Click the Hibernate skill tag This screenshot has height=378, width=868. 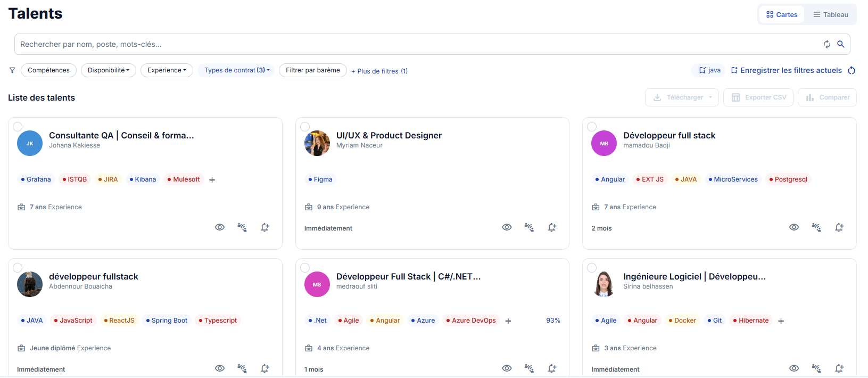pos(751,321)
